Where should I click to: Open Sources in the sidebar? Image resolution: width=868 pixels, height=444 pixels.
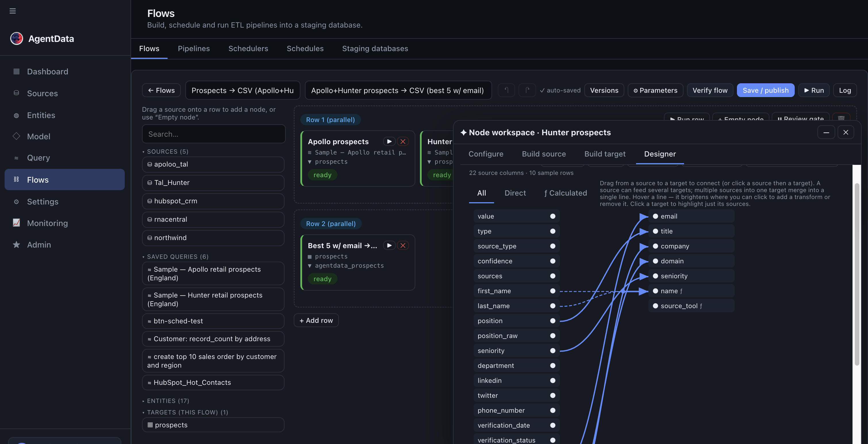[65, 93]
